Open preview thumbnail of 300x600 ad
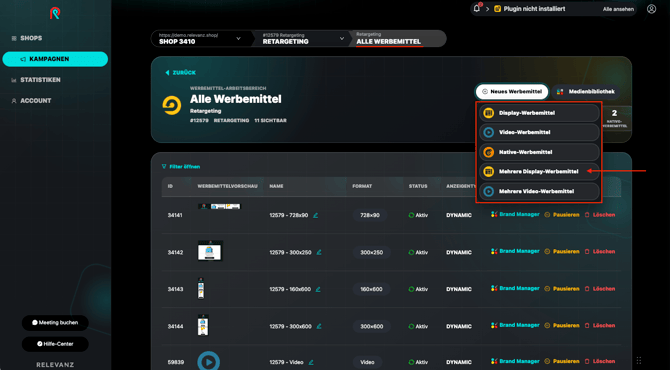670x370 pixels. pyautogui.click(x=203, y=325)
